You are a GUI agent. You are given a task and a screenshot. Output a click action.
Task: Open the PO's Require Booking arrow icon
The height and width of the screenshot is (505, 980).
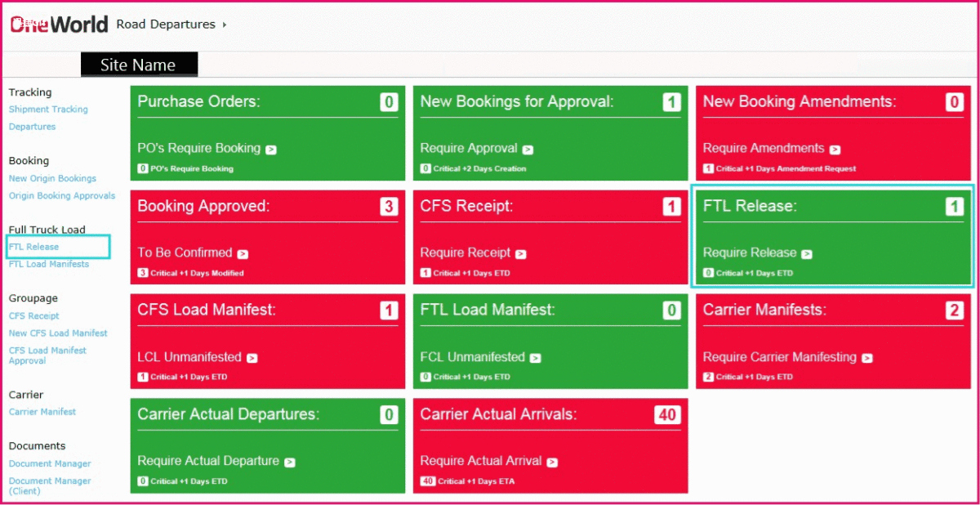click(272, 150)
